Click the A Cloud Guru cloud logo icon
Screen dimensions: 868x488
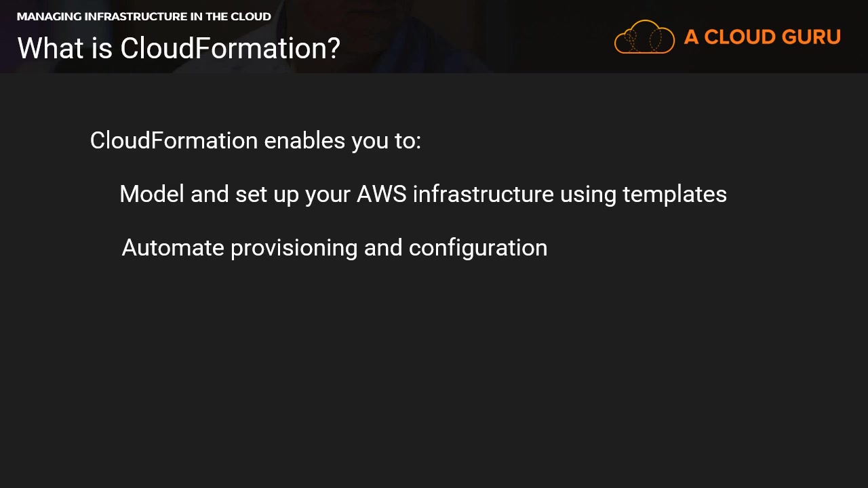tap(644, 37)
